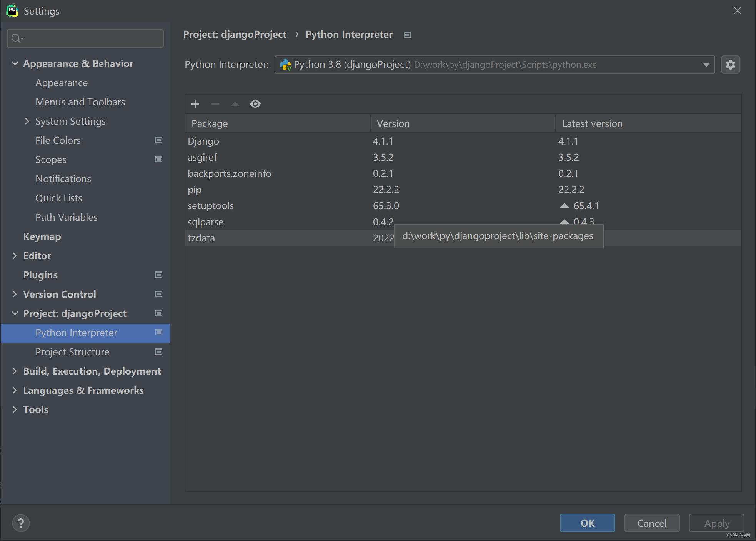
Task: Expand the Tools section
Action: pos(15,409)
